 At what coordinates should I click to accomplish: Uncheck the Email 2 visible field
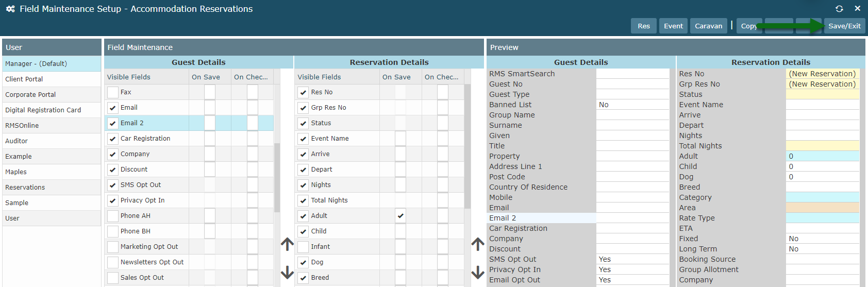(113, 123)
